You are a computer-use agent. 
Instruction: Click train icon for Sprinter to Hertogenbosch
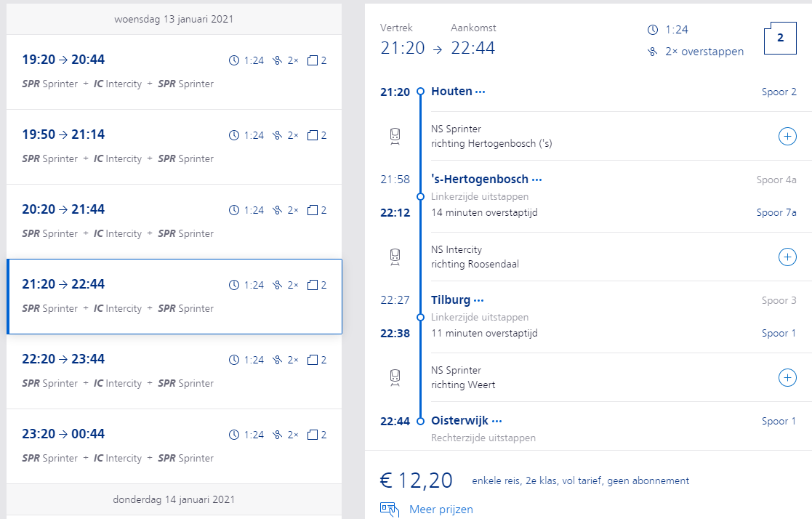pos(395,137)
